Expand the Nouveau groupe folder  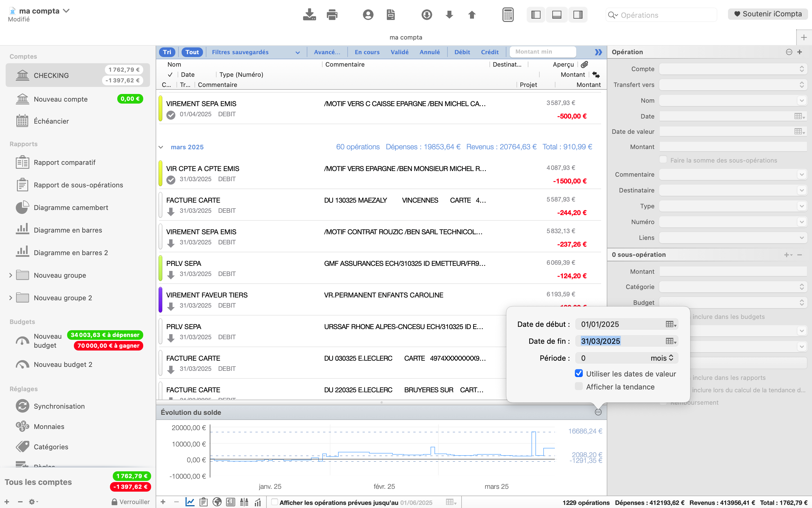pos(10,275)
